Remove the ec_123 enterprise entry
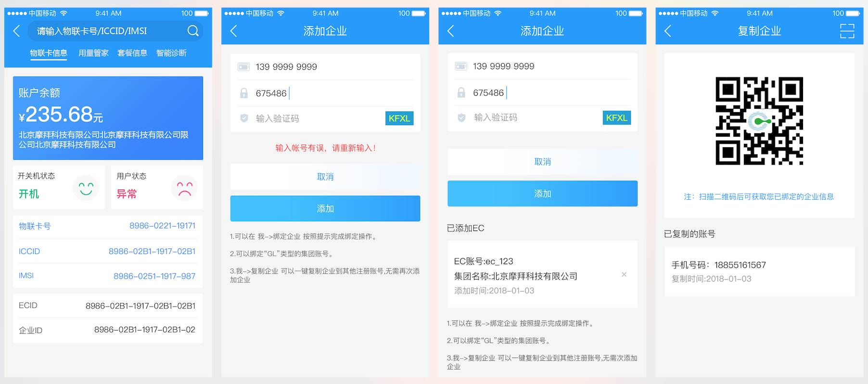 (x=624, y=274)
